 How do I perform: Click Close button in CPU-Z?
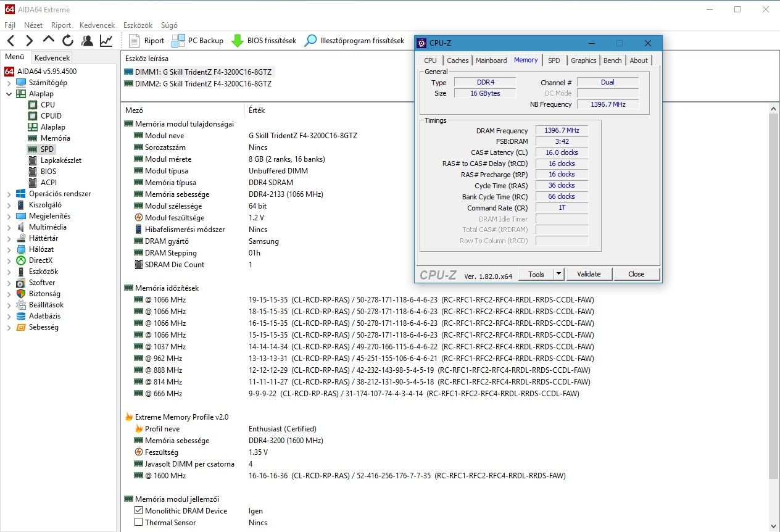tap(636, 274)
